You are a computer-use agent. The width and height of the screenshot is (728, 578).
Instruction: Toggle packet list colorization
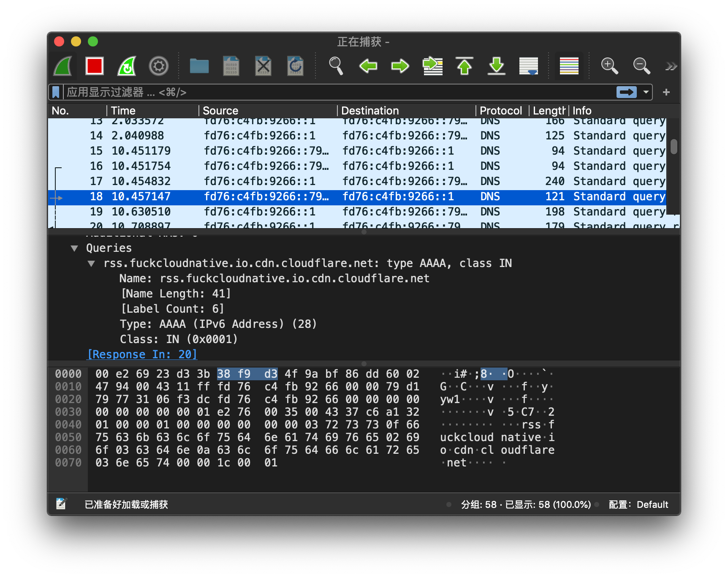[x=569, y=66]
